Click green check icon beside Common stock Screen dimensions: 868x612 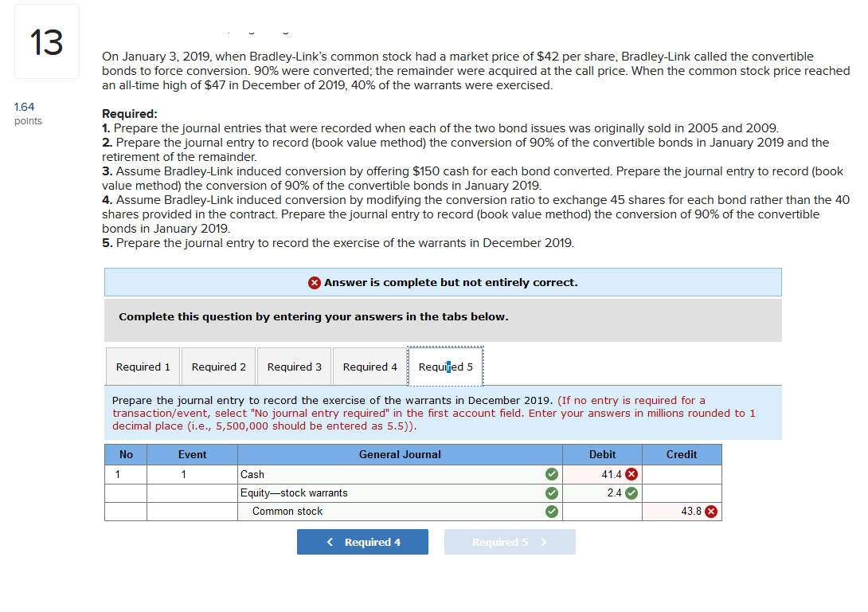point(551,512)
